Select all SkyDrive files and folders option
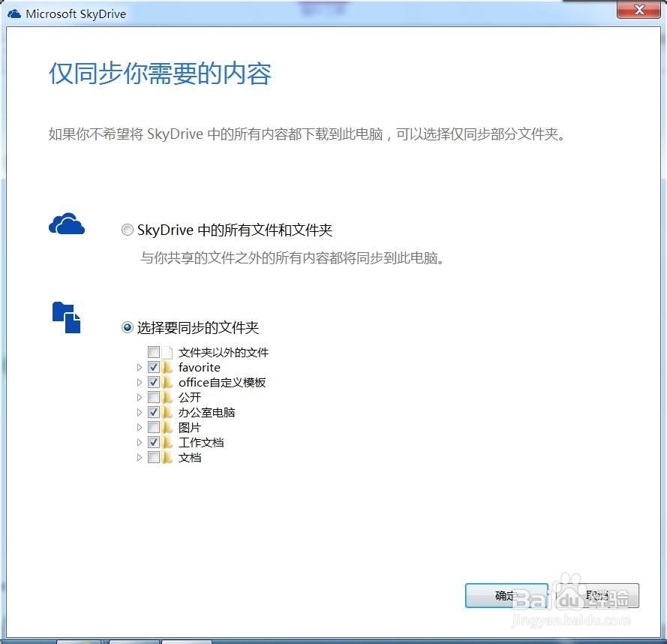 [x=128, y=230]
